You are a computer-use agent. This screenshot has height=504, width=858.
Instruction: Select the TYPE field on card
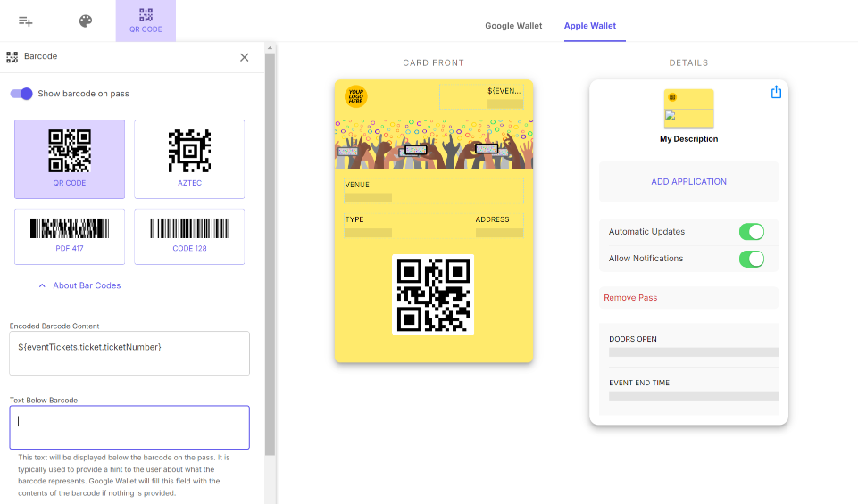click(x=368, y=226)
